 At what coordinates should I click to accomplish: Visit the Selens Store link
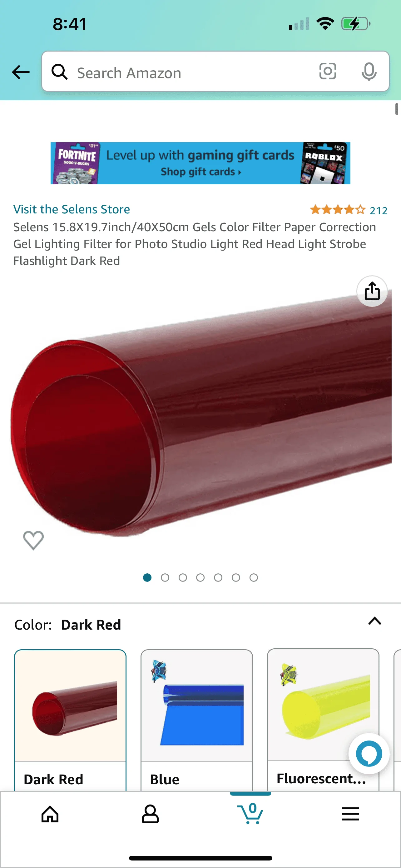click(x=72, y=209)
